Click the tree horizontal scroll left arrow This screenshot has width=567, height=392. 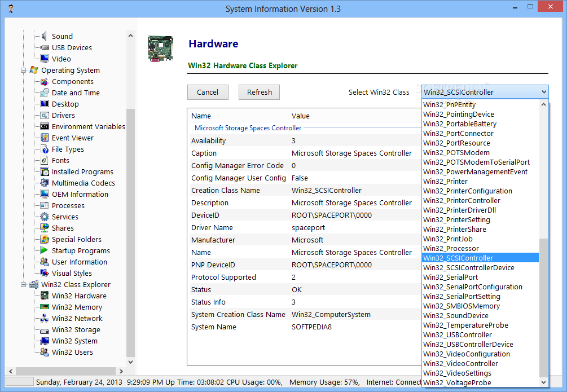point(11,371)
